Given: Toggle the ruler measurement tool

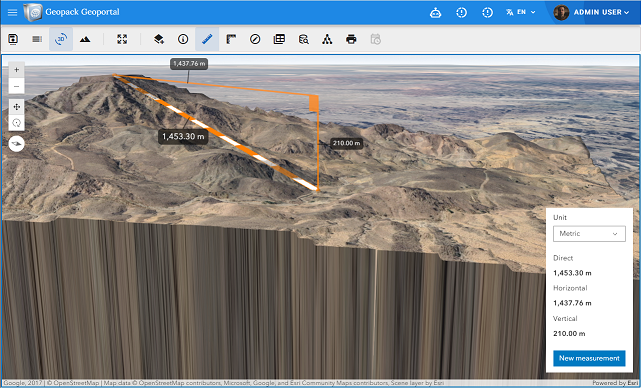Looking at the screenshot, I should (x=207, y=39).
